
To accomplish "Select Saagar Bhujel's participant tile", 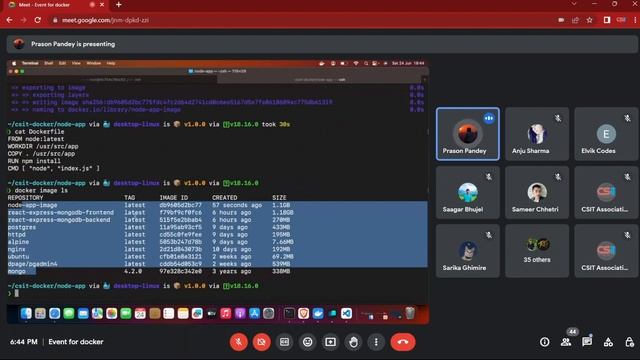I will click(x=468, y=192).
